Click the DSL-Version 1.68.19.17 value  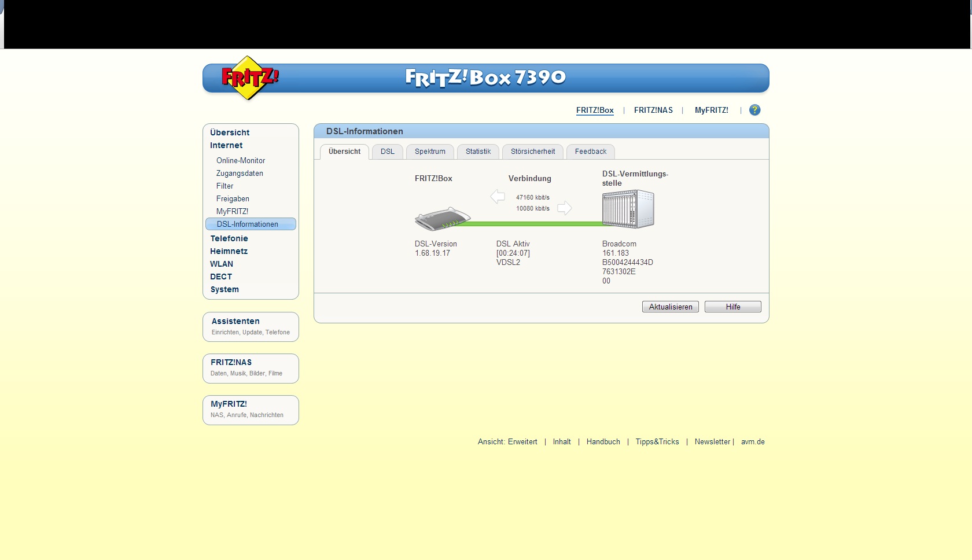[x=432, y=253]
